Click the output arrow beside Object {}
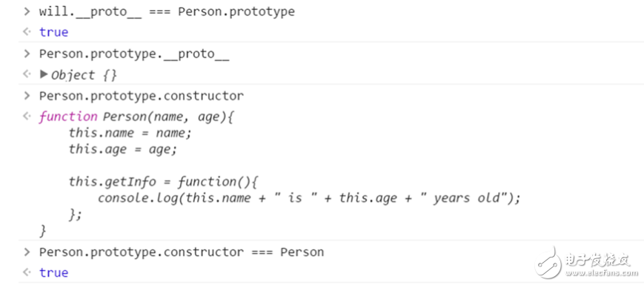The image size is (644, 285). tap(27, 74)
